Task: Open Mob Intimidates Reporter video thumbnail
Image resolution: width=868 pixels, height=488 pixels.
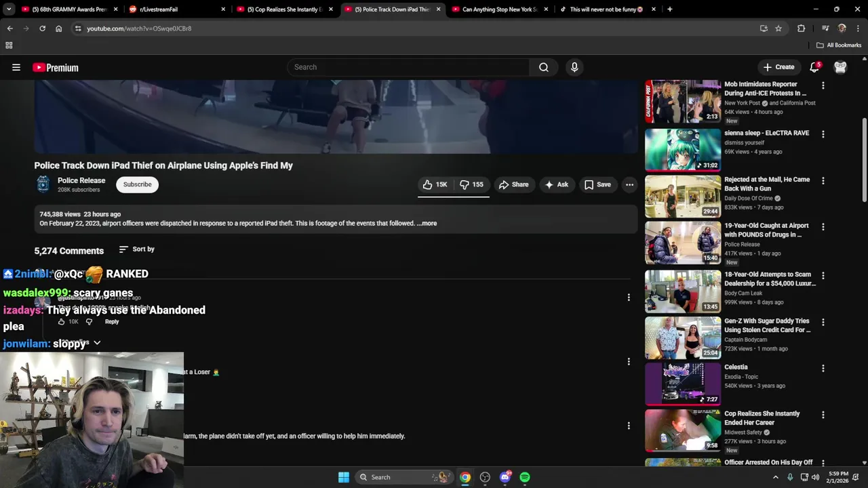Action: click(683, 102)
